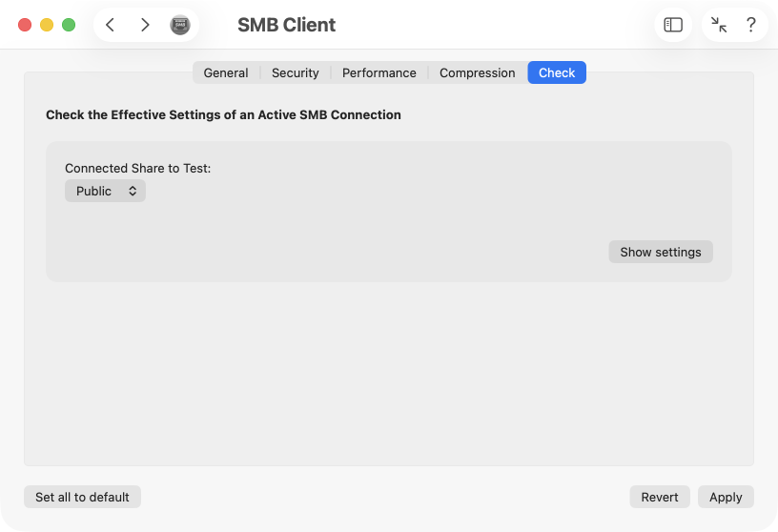The image size is (778, 532).
Task: Click the SMB Client window title
Action: point(286,25)
